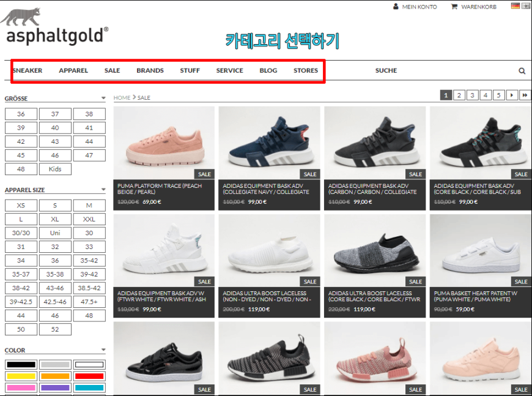Toggle shoe size 42 filter

tap(21, 141)
